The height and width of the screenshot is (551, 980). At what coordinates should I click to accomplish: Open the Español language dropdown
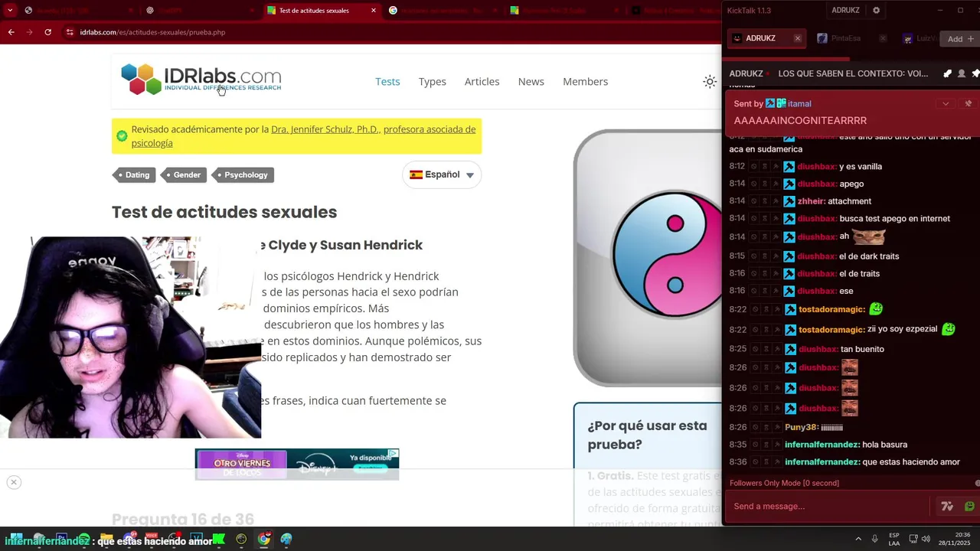point(442,174)
